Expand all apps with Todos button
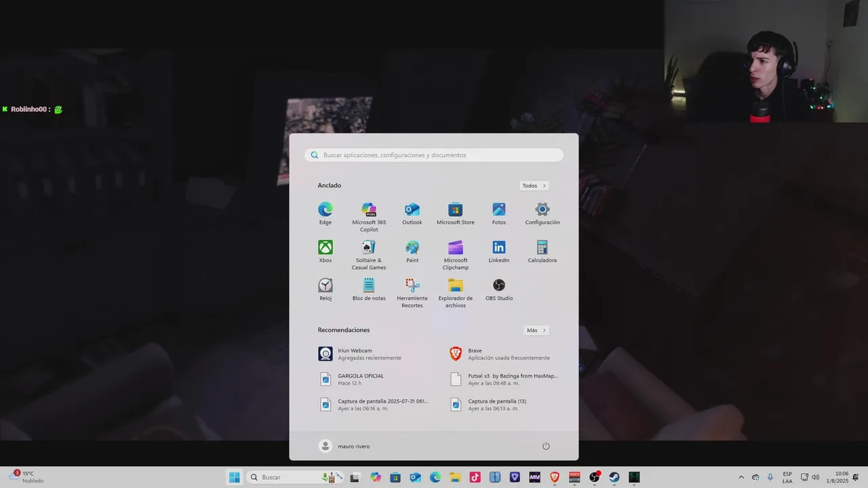The height and width of the screenshot is (488, 868). [x=534, y=186]
